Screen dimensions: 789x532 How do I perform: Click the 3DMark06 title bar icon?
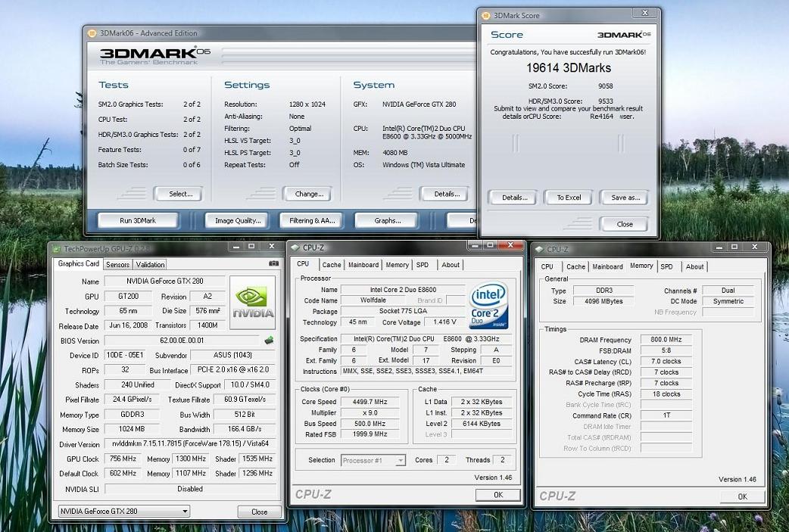92,33
